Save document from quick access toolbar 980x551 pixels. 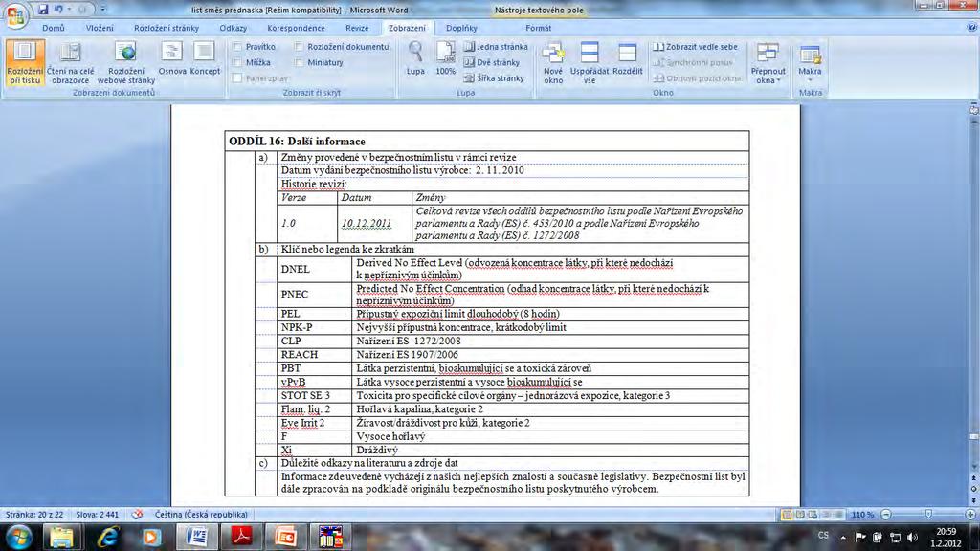tap(42, 10)
